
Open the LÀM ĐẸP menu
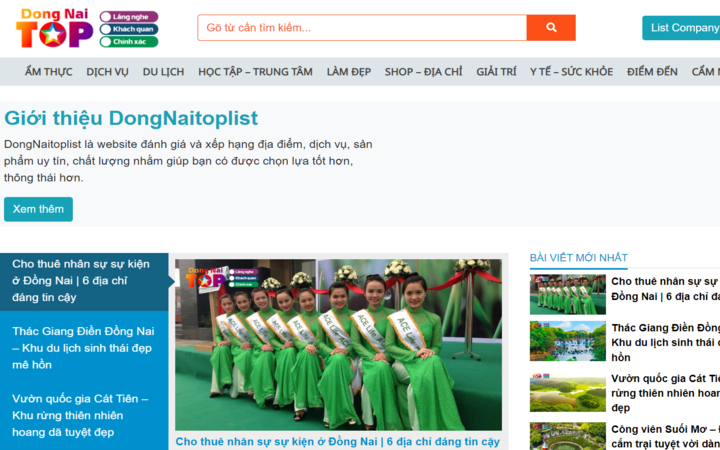pos(349,72)
